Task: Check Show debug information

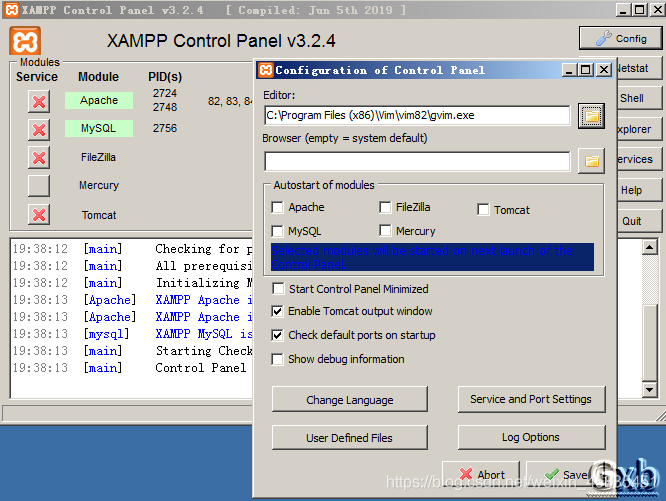Action: pos(277,359)
